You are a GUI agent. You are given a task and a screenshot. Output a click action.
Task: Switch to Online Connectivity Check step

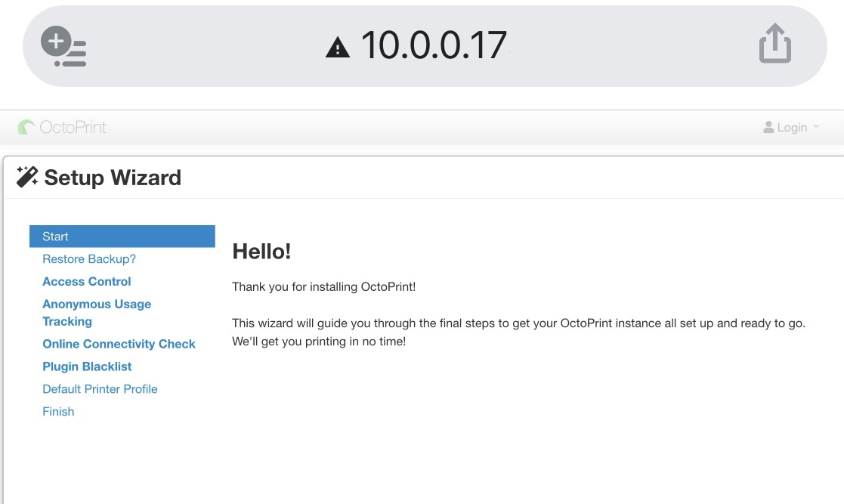pos(119,344)
